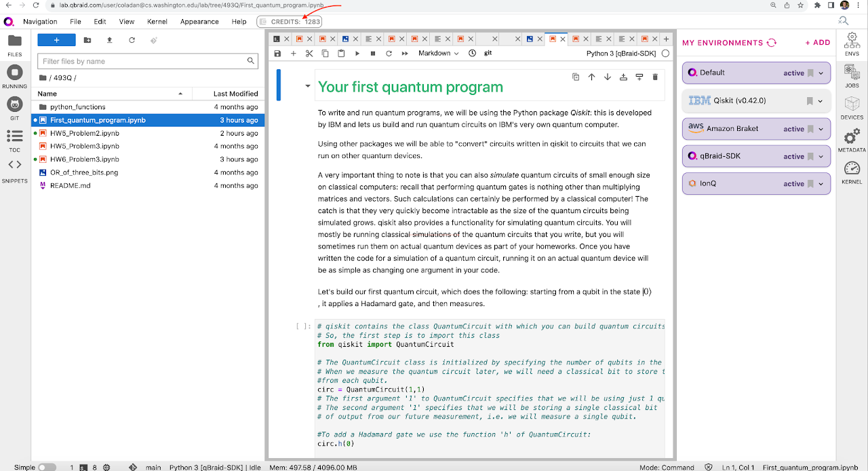This screenshot has width=868, height=471.
Task: Open the SNIPPETS panel
Action: [x=15, y=170]
